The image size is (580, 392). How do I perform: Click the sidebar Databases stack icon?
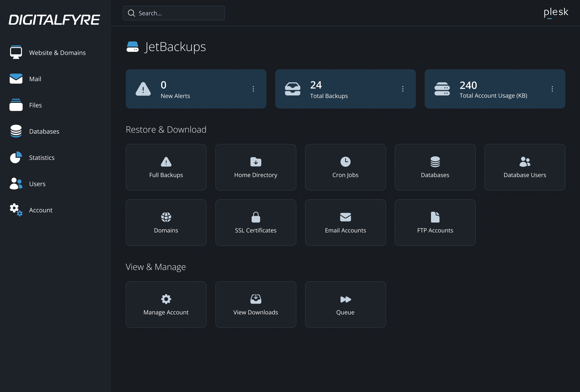[x=16, y=131]
